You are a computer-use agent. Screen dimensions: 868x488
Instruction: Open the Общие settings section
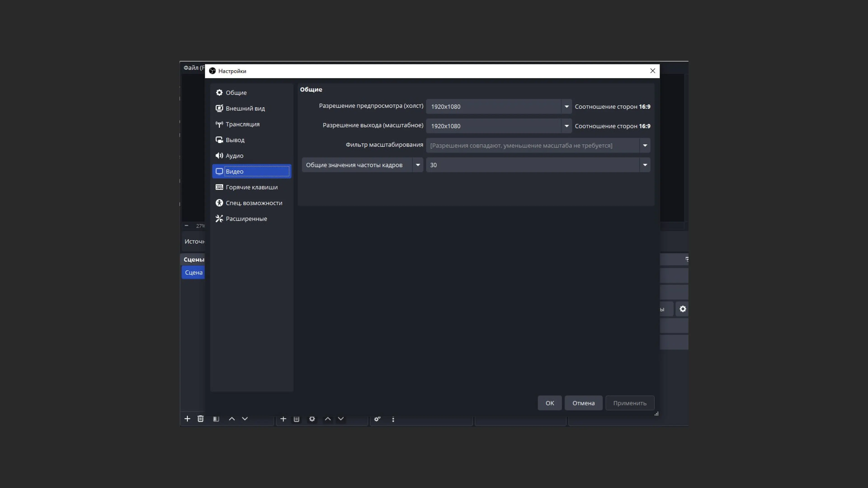coord(236,93)
